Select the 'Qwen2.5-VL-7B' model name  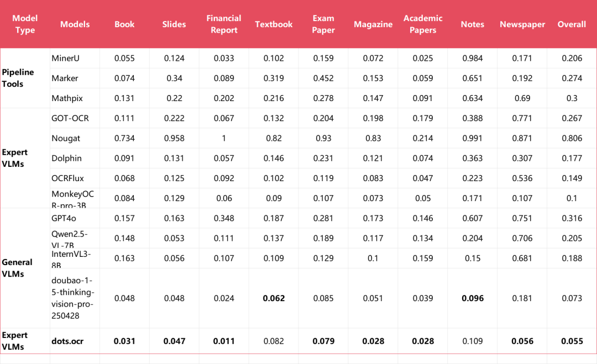(x=70, y=239)
